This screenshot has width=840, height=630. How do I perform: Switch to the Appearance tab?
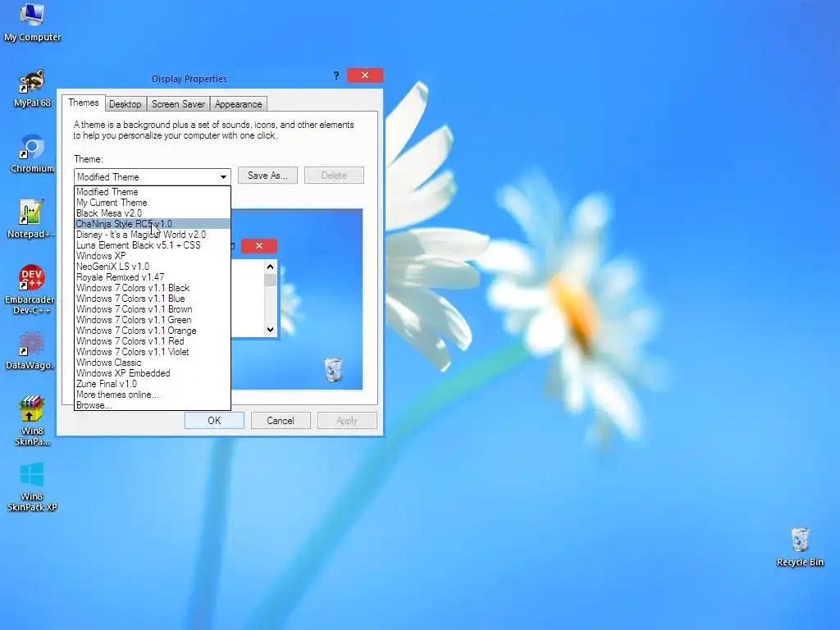click(239, 104)
